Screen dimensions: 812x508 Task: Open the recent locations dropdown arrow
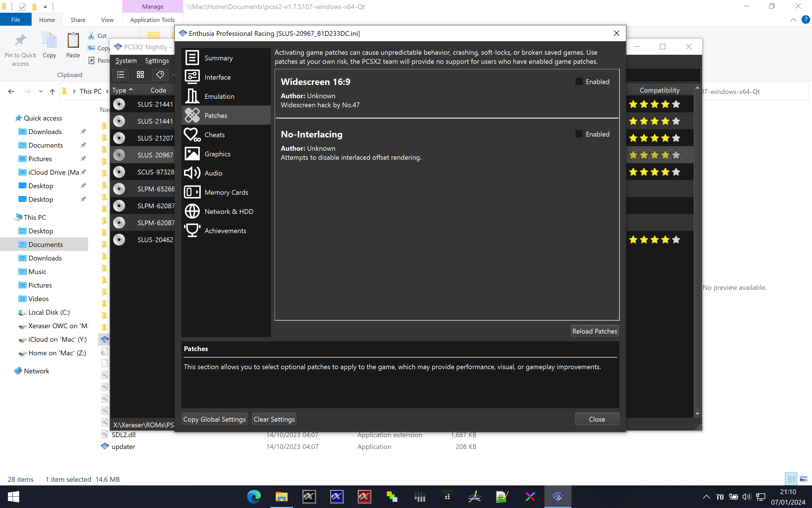pyautogui.click(x=41, y=91)
